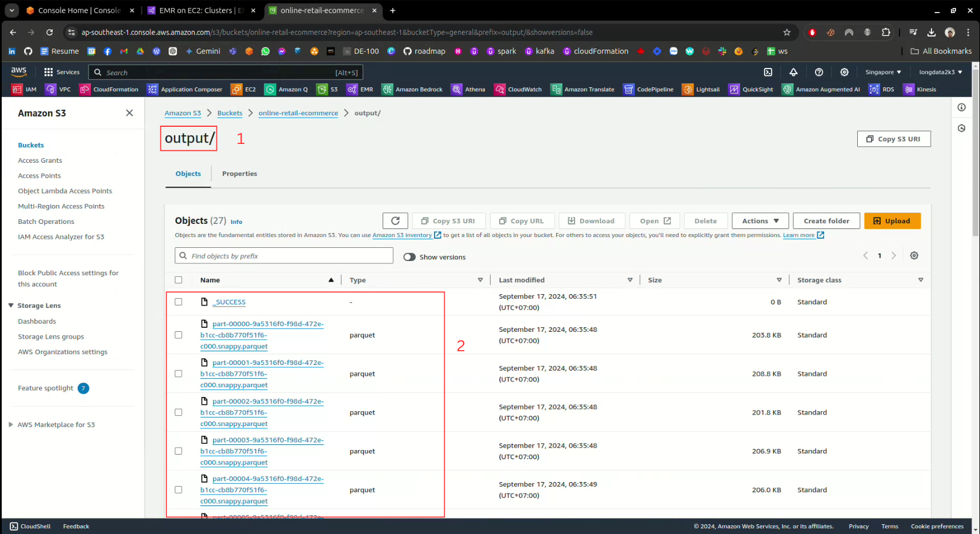Screen dimensions: 980x534
Task: Open the Athena shortcut in favorites bar
Action: [x=468, y=90]
